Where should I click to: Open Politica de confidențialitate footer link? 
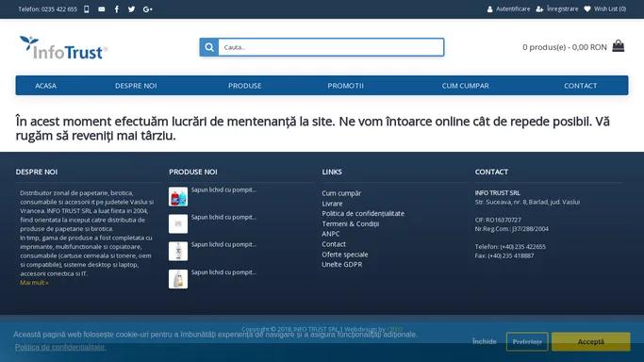click(x=363, y=213)
